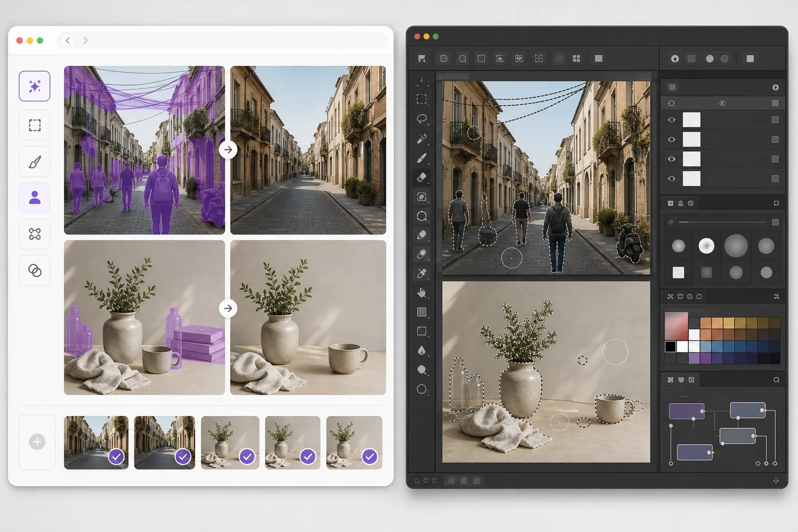Image resolution: width=798 pixels, height=532 pixels.
Task: Click the flag icon in dark editor toolbar
Action: pyautogui.click(x=422, y=59)
